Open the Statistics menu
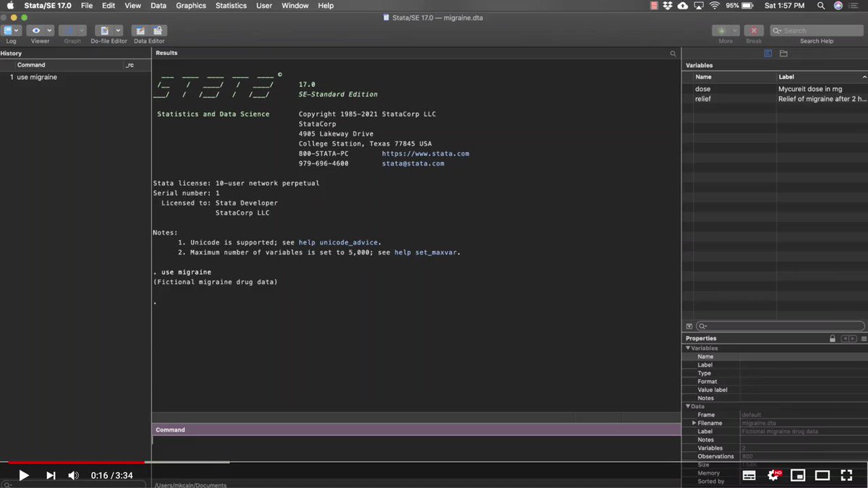 point(231,5)
